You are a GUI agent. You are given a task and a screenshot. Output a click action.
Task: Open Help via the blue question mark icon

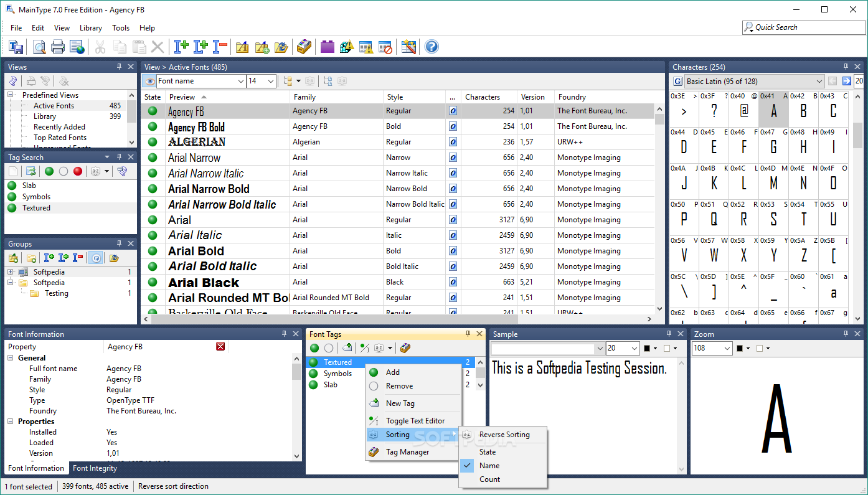[432, 47]
